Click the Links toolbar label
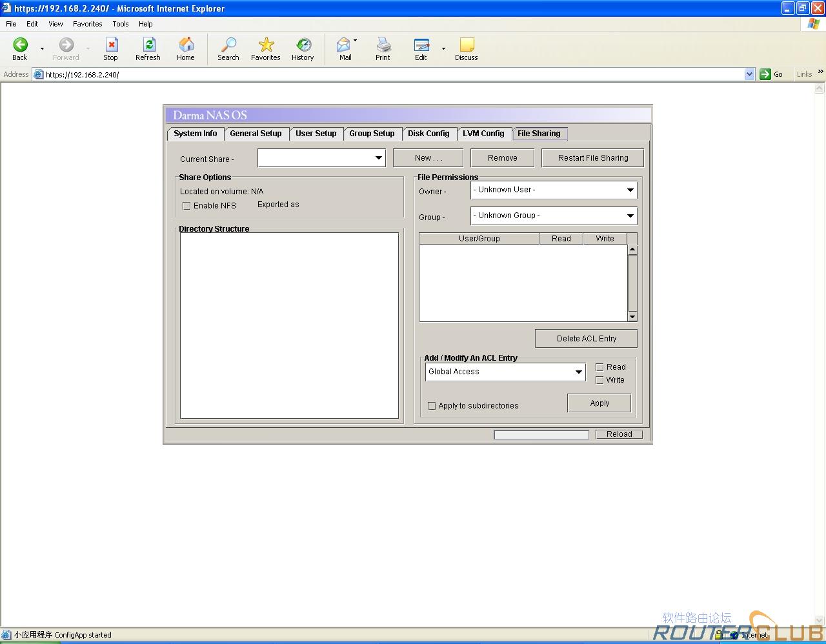 (x=804, y=74)
